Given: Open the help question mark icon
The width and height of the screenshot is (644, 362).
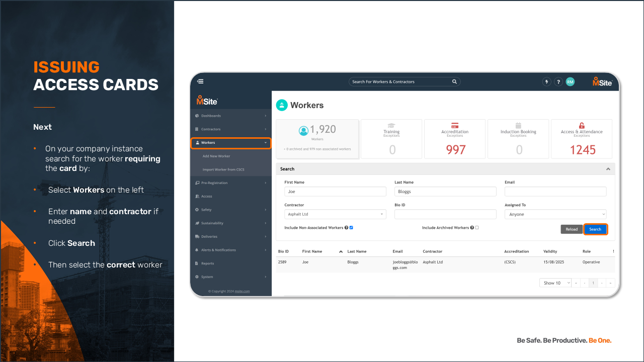Looking at the screenshot, I should point(558,82).
